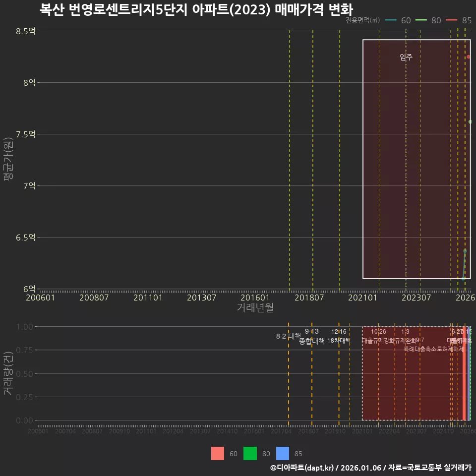The height and width of the screenshot is (476, 476).
Task: Click the teal data point near 6.4억
Action: coord(465,251)
